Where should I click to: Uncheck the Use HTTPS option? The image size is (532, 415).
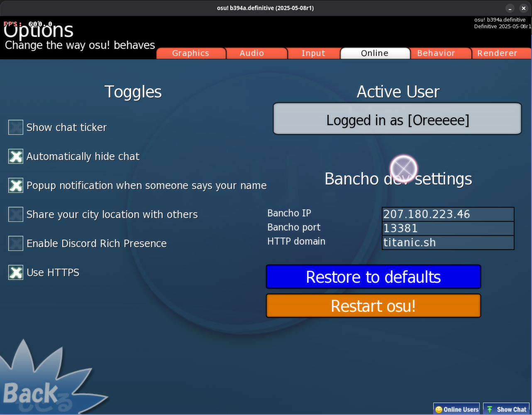pyautogui.click(x=16, y=272)
